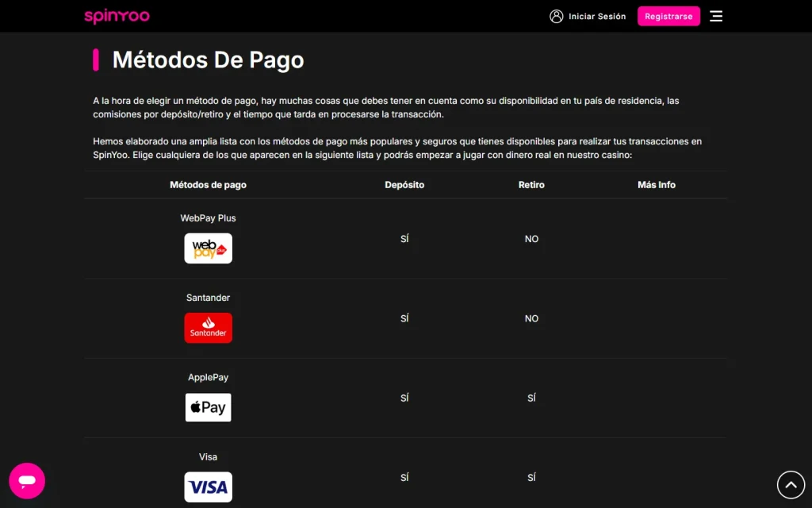Click the Santander withdrawal NO value
Screen dimensions: 812x508
[532, 318]
